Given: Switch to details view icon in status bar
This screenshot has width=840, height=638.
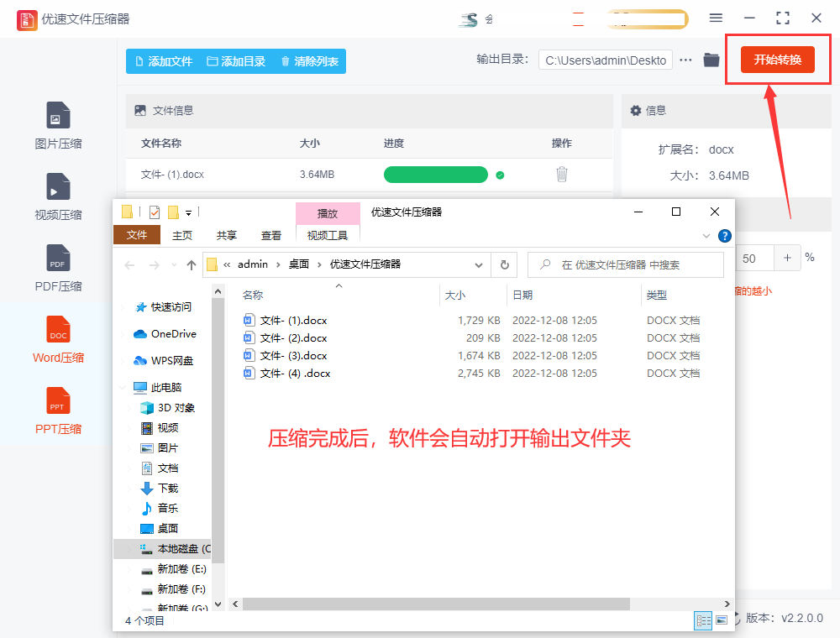Looking at the screenshot, I should click(703, 620).
